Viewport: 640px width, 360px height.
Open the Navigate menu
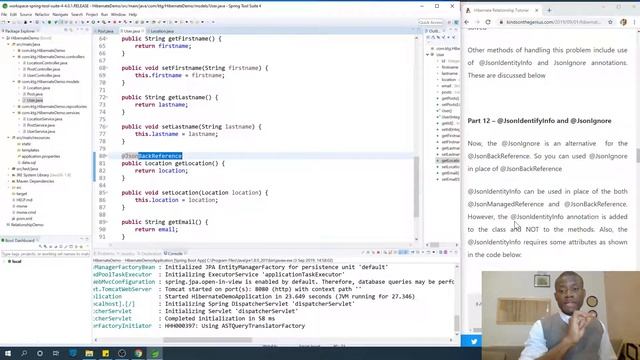click(60, 14)
